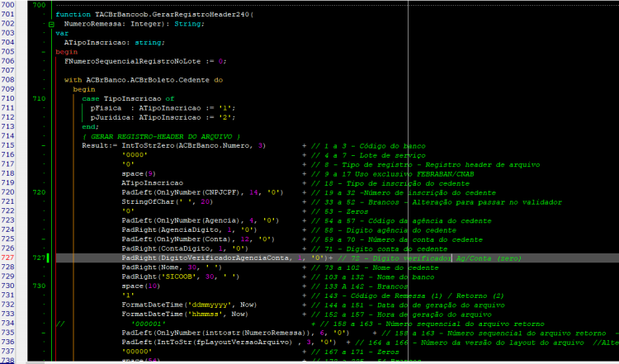The height and width of the screenshot is (364, 619).
Task: Click the comment about Registro header de arquivo
Action: [x=426, y=165]
